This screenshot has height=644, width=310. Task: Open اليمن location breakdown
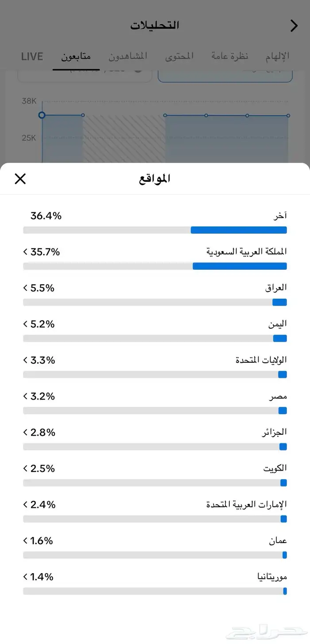tap(25, 324)
